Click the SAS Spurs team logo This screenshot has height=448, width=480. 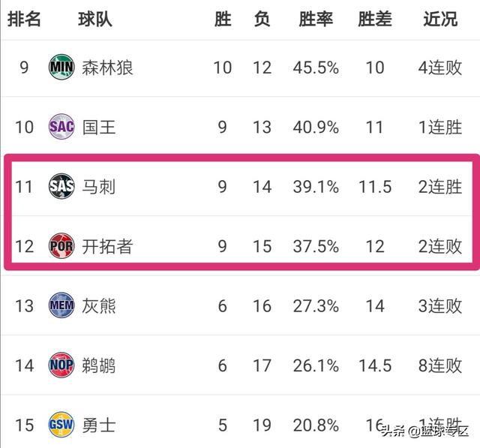point(61,186)
